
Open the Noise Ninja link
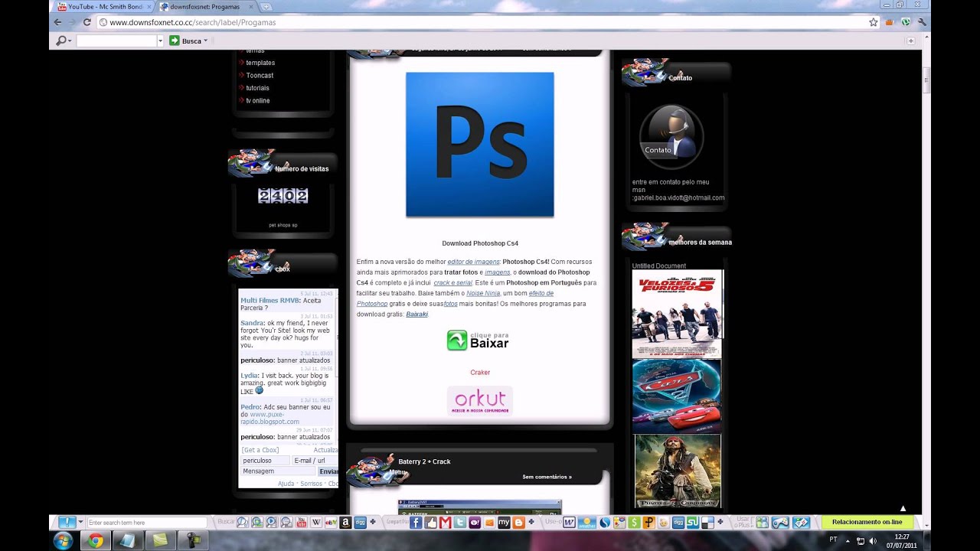tap(483, 293)
